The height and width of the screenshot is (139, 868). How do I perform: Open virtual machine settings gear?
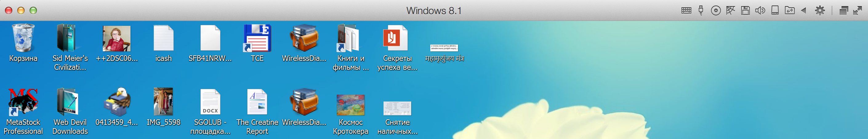click(820, 10)
